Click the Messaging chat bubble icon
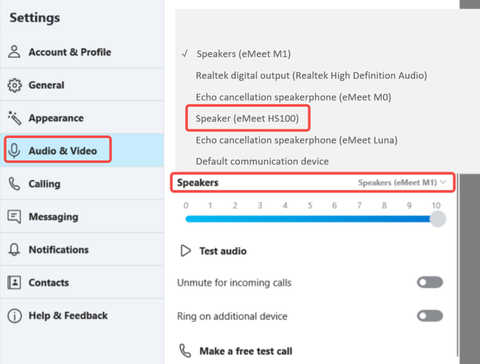The image size is (480, 364). coord(14,217)
